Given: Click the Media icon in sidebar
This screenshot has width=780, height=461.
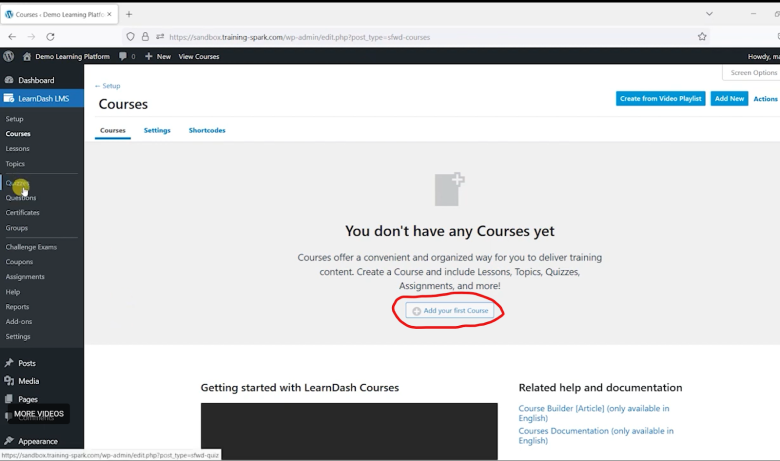Looking at the screenshot, I should [9, 381].
